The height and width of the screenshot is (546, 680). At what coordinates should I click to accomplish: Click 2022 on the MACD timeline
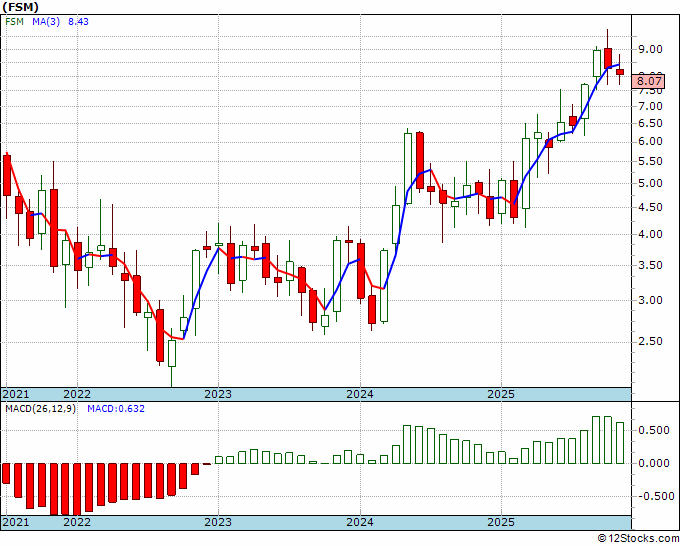pos(77,522)
